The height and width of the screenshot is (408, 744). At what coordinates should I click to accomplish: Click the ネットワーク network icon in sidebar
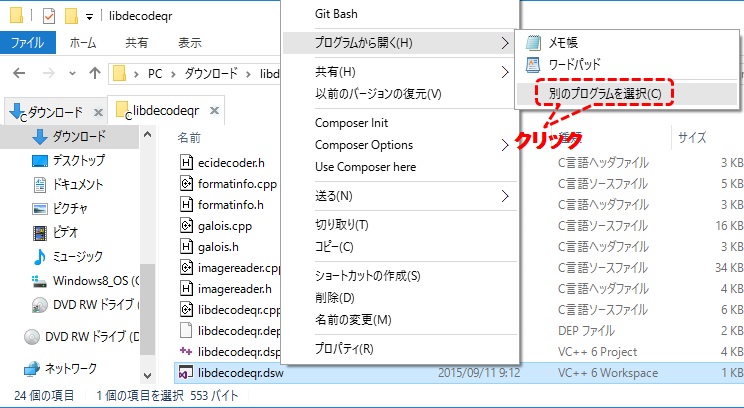[x=32, y=368]
